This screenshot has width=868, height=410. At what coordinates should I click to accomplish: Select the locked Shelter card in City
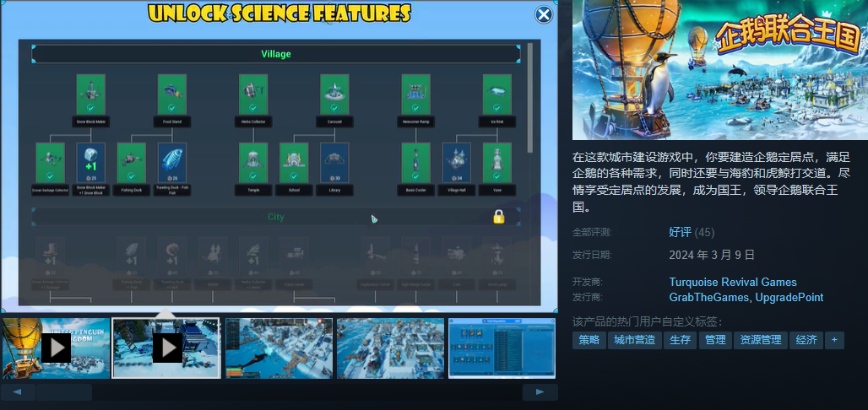[213, 257]
